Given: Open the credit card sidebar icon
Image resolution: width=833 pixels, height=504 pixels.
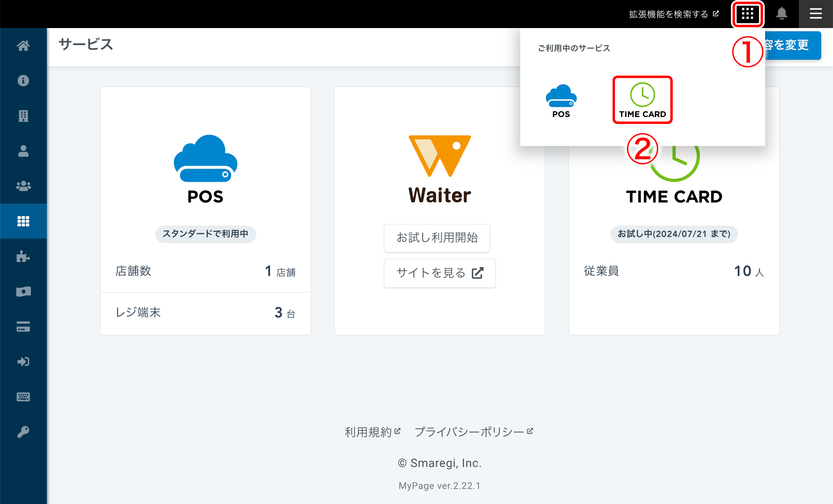Looking at the screenshot, I should pyautogui.click(x=23, y=326).
